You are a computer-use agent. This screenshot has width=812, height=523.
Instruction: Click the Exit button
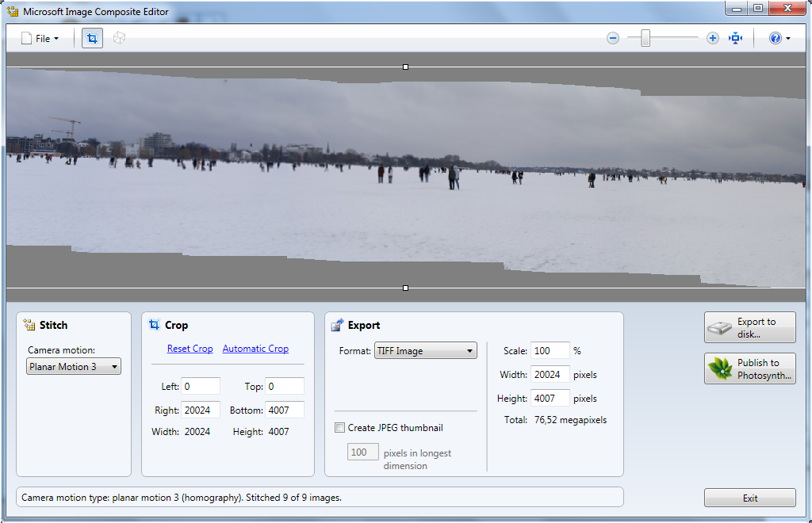click(749, 498)
